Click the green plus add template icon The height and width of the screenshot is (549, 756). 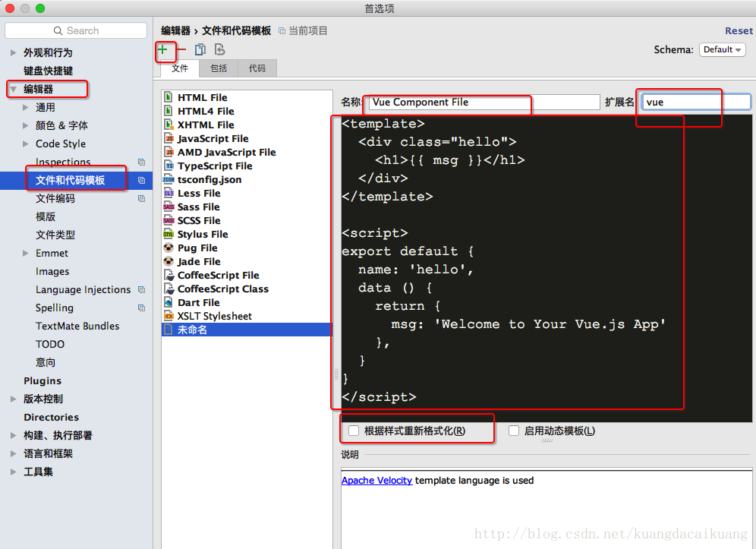(162, 49)
